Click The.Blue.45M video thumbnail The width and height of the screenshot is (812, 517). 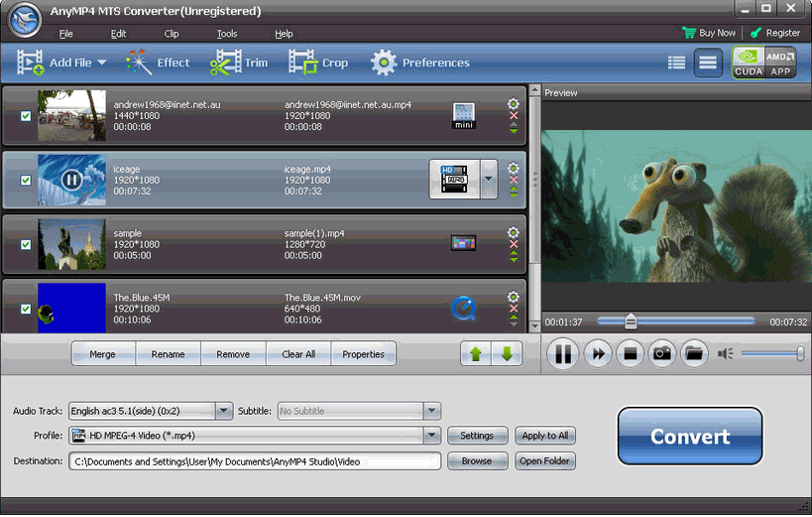pyautogui.click(x=71, y=308)
